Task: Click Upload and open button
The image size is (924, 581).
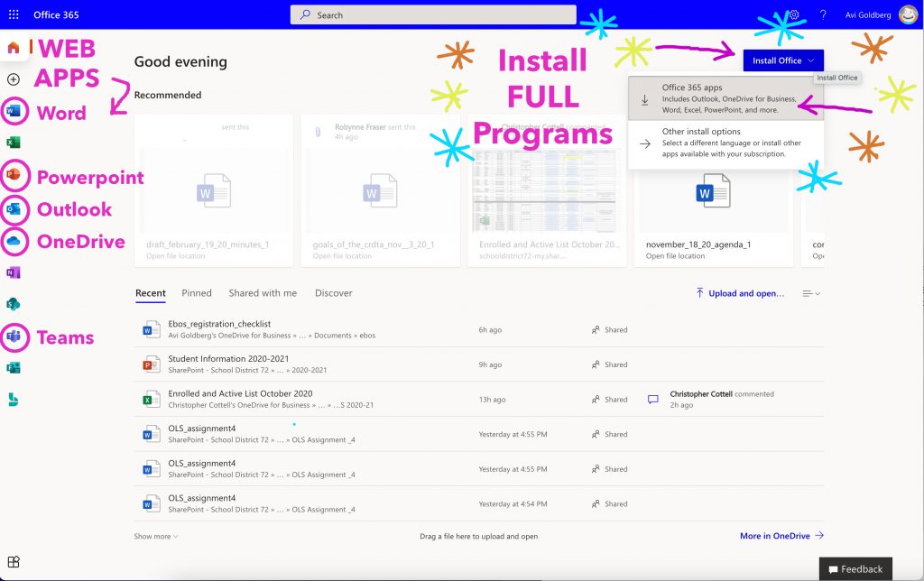Action: (x=740, y=293)
